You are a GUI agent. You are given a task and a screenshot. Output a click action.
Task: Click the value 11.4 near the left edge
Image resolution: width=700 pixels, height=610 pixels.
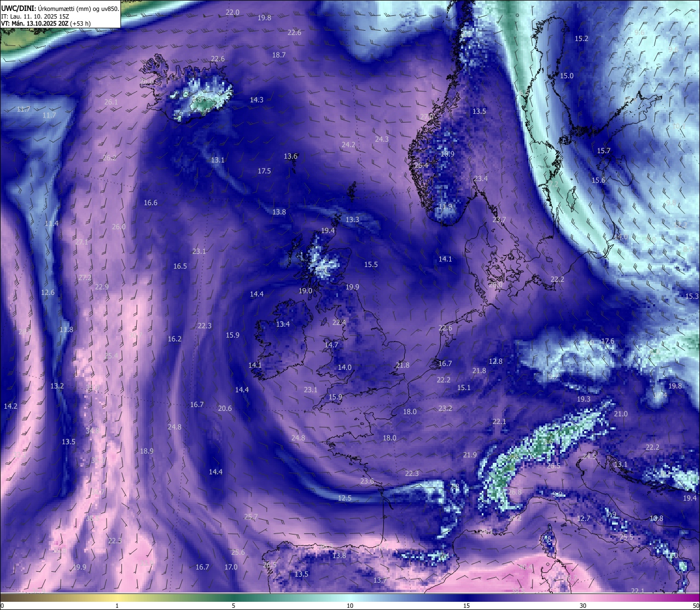coord(51,223)
